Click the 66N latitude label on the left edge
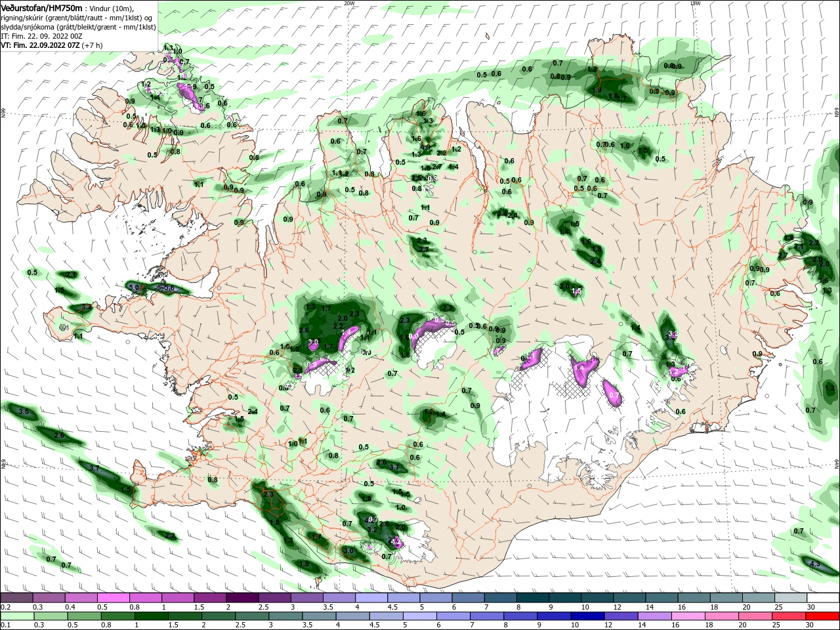This screenshot has width=840, height=630. 3,113
